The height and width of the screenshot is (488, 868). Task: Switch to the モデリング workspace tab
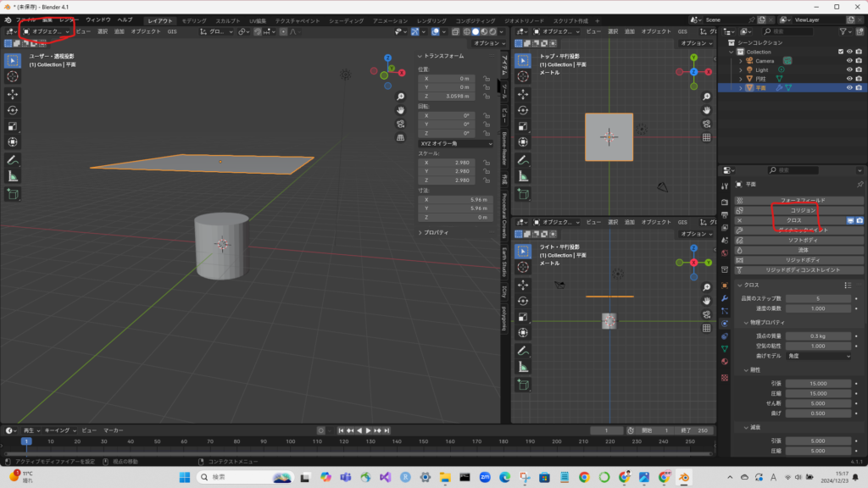194,19
